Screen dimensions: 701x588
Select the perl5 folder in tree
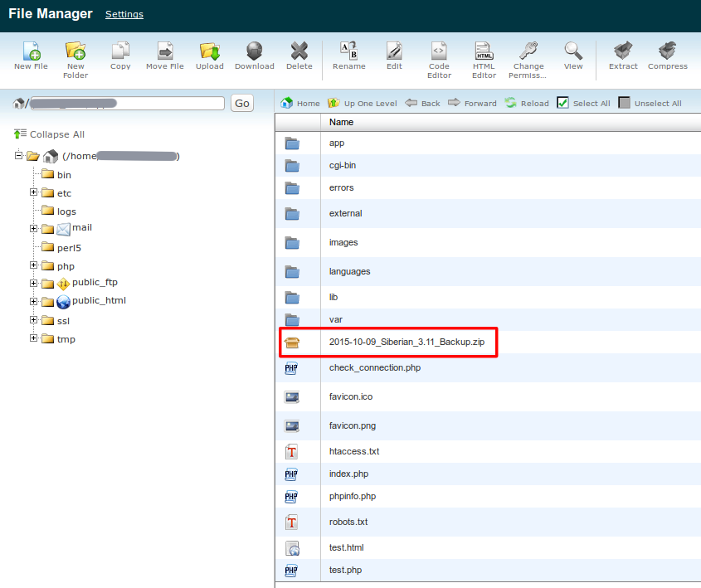pyautogui.click(x=61, y=248)
